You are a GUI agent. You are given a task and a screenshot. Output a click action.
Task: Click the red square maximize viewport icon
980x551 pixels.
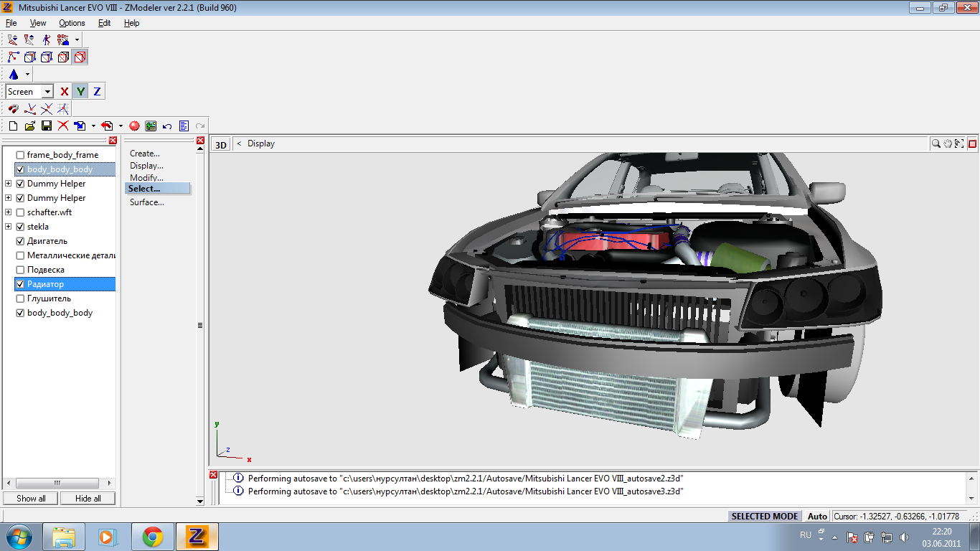973,143
